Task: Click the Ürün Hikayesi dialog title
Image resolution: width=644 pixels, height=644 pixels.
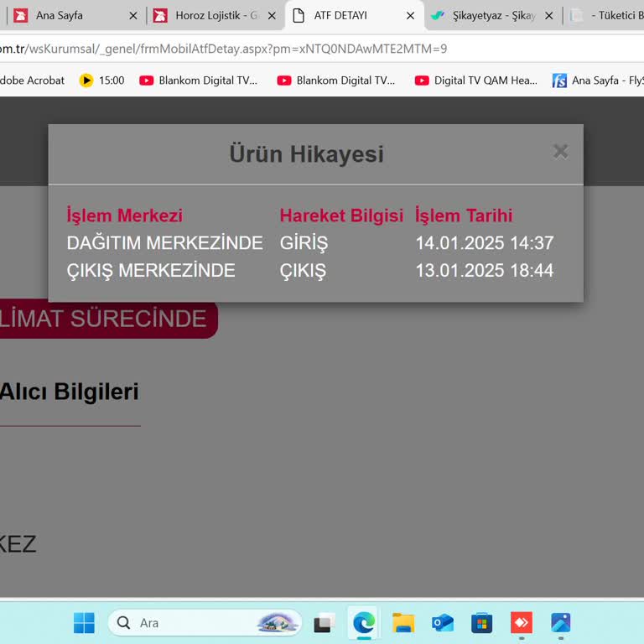Action: (306, 154)
